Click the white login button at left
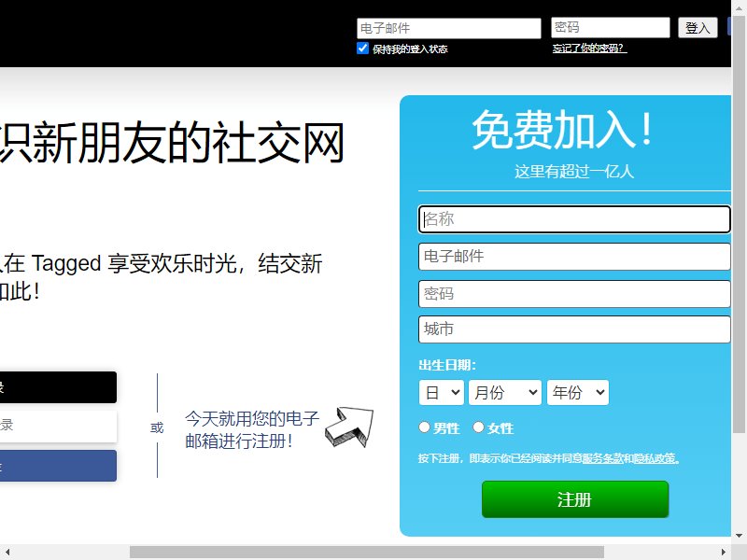Viewport: 747px width, 560px height. 58,427
